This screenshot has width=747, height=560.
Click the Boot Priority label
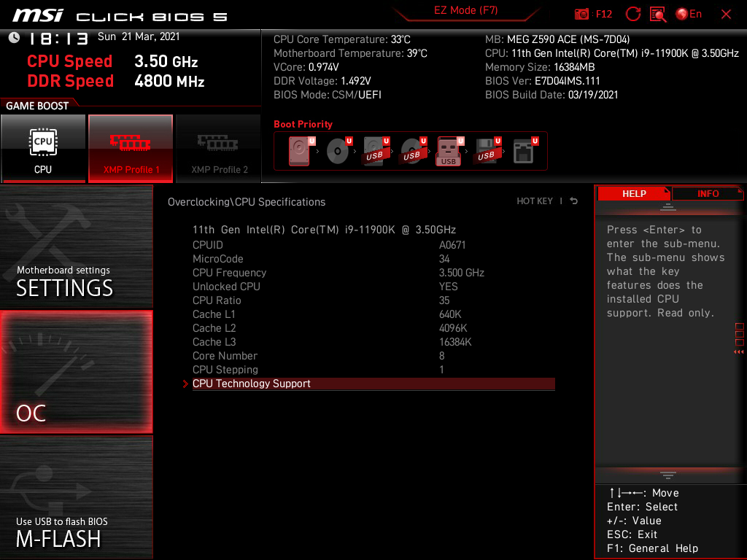pos(303,124)
